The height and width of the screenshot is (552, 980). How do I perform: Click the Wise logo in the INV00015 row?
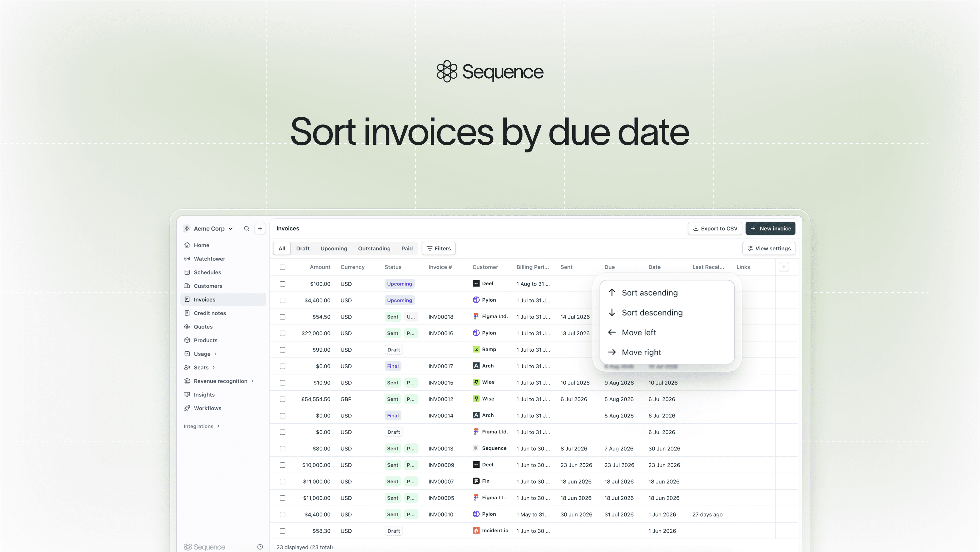476,382
